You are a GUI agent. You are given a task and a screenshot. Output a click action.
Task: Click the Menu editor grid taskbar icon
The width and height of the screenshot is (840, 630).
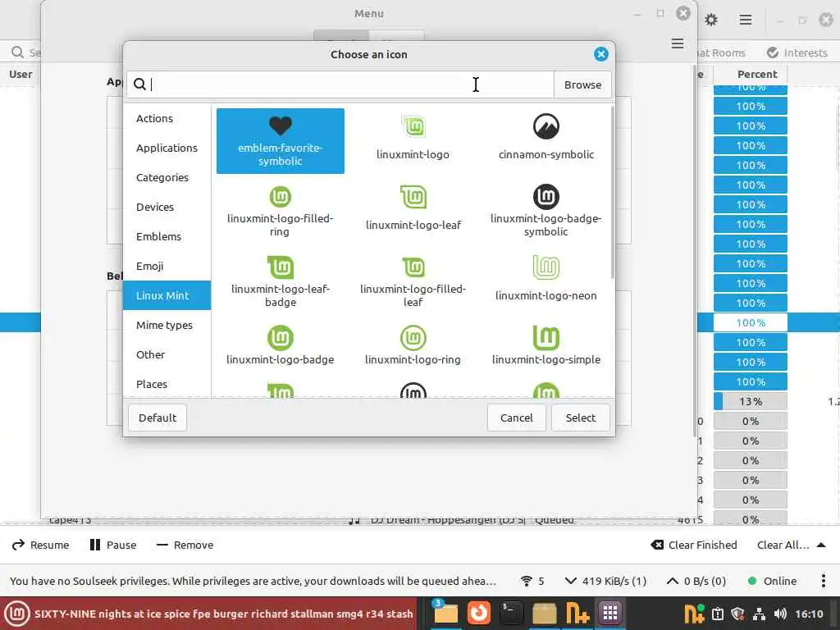(609, 613)
